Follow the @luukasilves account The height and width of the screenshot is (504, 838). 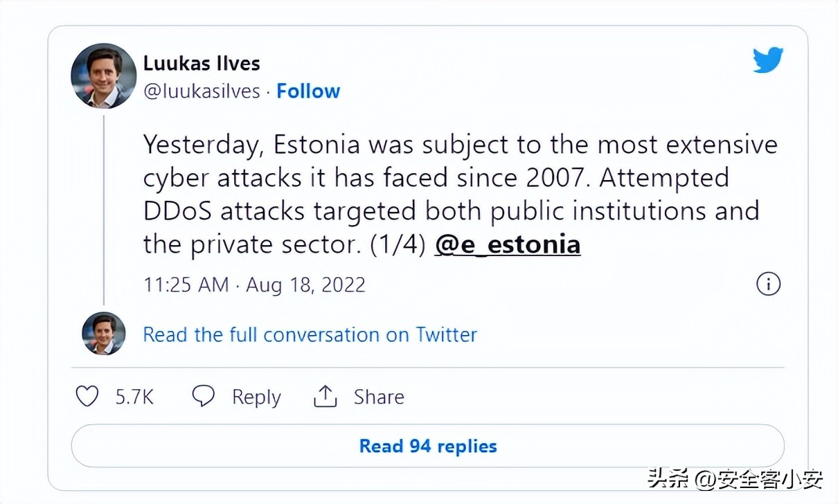308,91
